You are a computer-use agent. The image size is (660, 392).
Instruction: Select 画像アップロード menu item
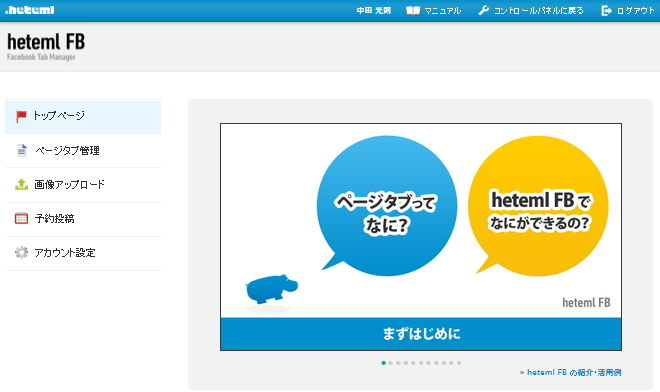coord(83,184)
